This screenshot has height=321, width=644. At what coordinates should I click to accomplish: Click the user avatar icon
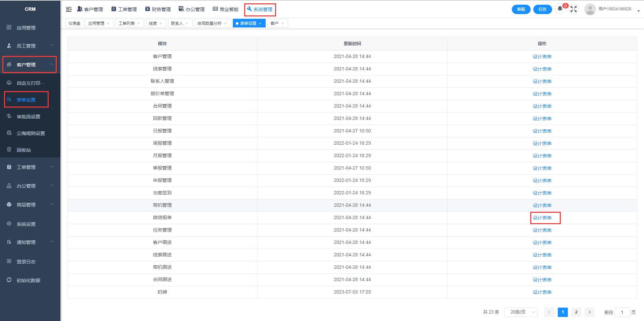(x=590, y=9)
